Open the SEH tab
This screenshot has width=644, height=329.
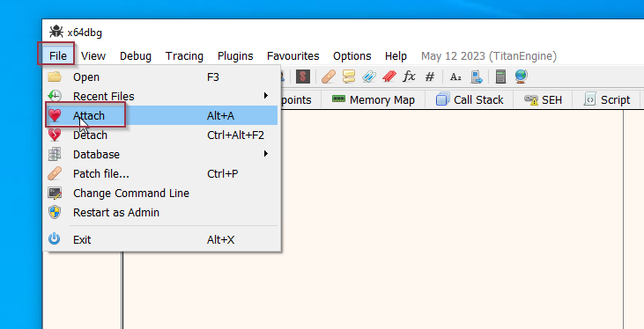click(543, 99)
